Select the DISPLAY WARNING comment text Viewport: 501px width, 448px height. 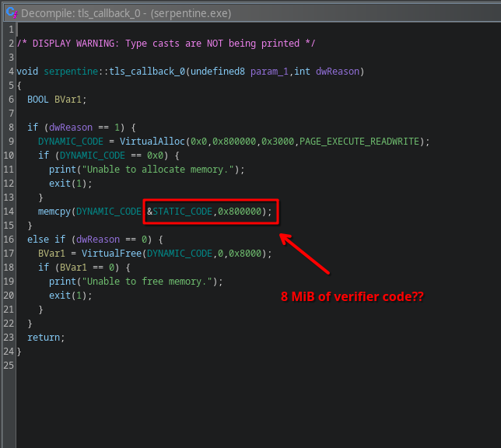166,44
